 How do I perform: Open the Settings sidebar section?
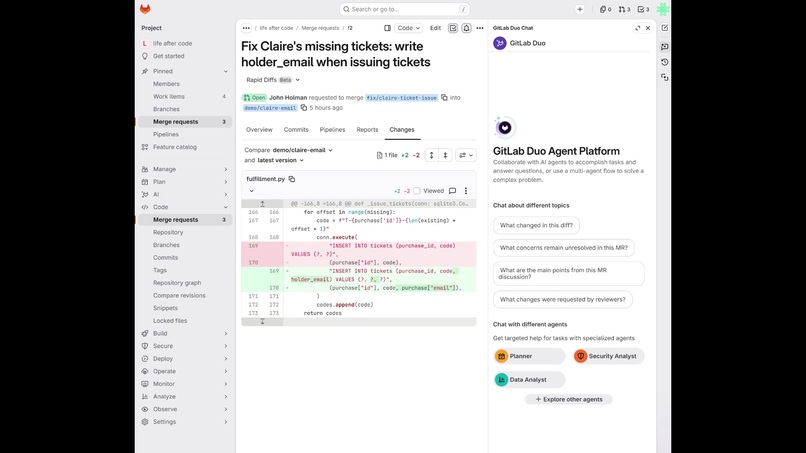[185, 422]
